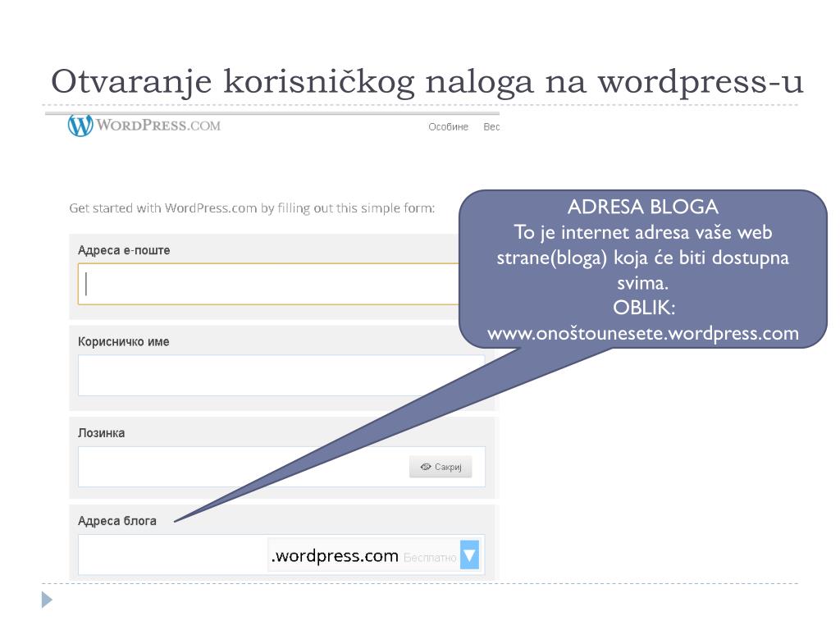Click the ADRESA BLOGA callout heading
This screenshot has height=630, width=840.
643,207
